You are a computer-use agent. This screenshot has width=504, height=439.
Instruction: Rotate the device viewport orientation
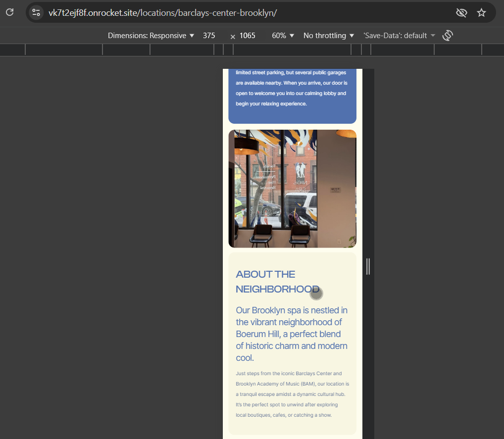(448, 35)
